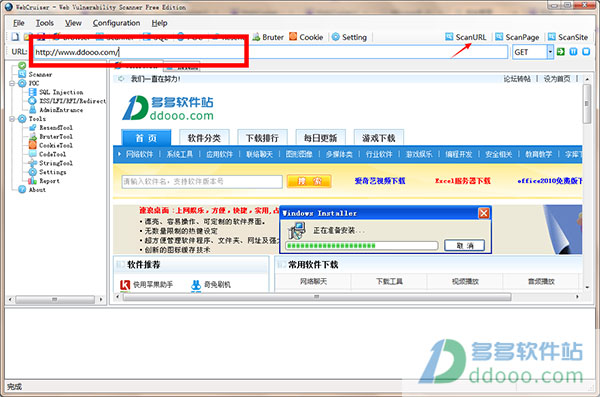Click the ScanURL toolbar button
Screen dimensions: 600x397
pos(466,37)
